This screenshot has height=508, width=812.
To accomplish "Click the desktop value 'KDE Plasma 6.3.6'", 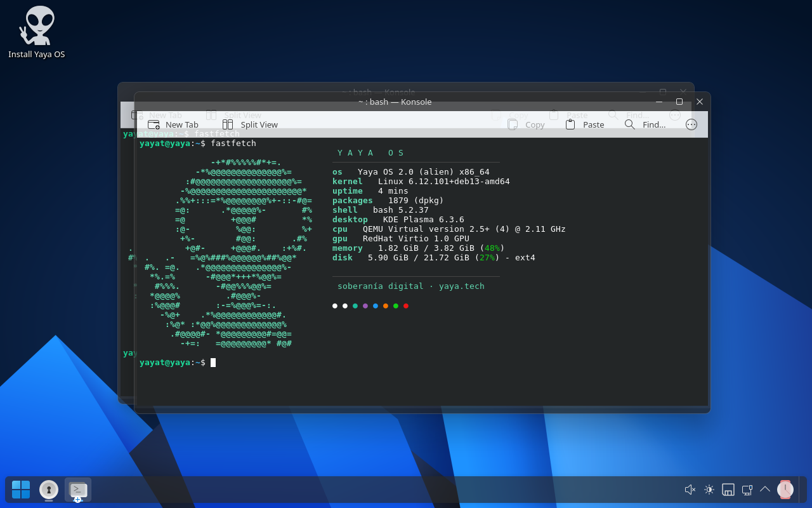I will 424,220.
